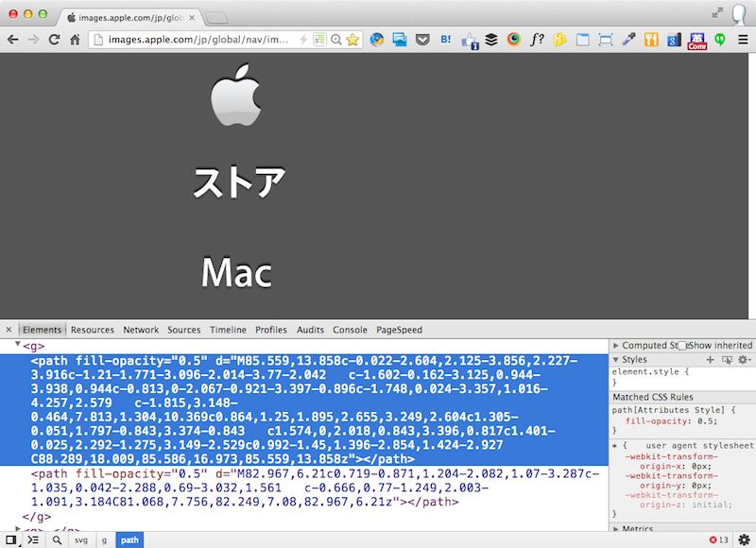
Task: Click the blue globe extension icon
Action: [377, 40]
